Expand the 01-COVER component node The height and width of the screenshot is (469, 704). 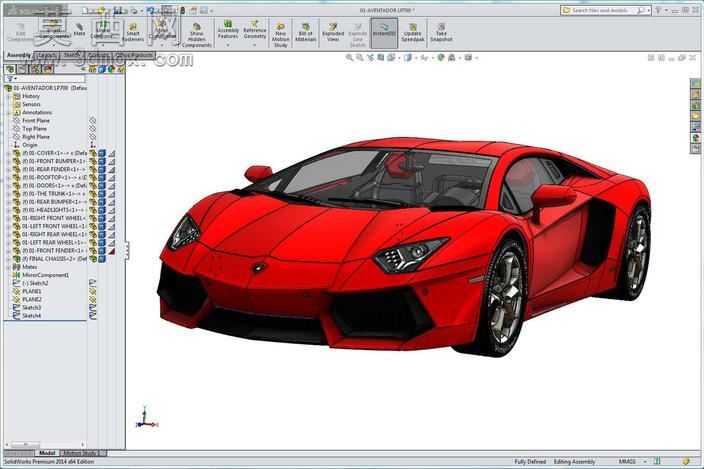click(8, 153)
